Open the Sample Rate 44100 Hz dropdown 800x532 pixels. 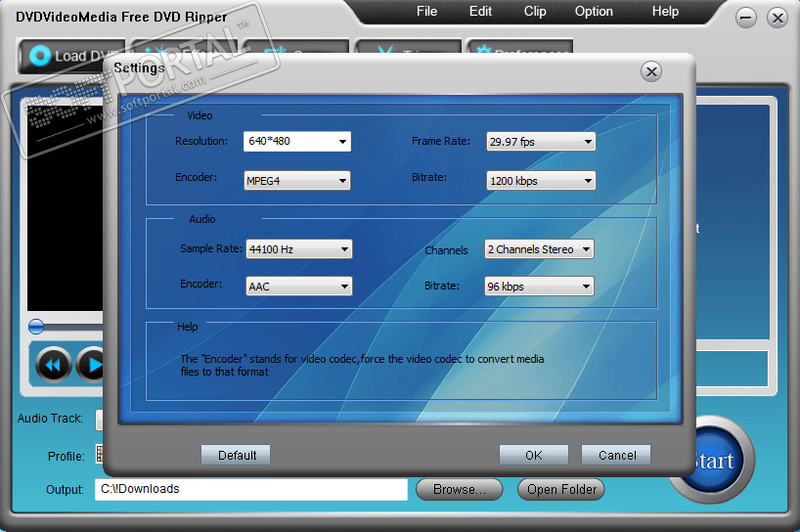pyautogui.click(x=299, y=249)
